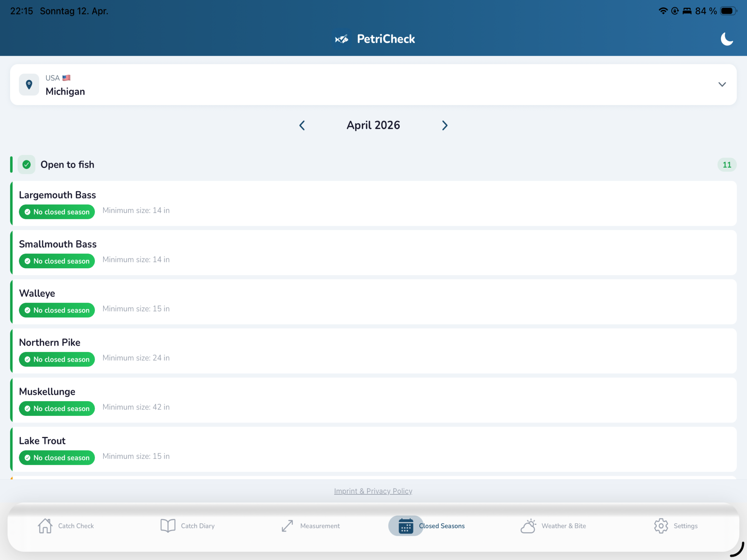Click the Catch Diary book icon
This screenshot has height=560, width=747.
click(x=168, y=526)
